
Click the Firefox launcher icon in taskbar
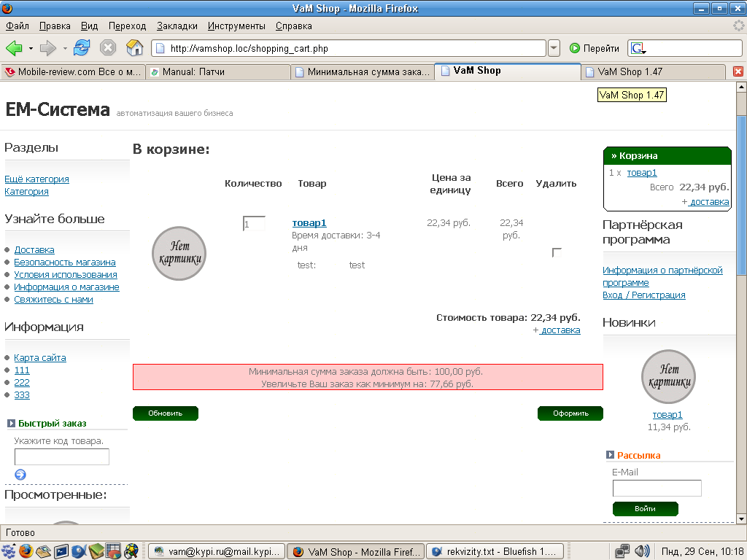pyautogui.click(x=26, y=551)
